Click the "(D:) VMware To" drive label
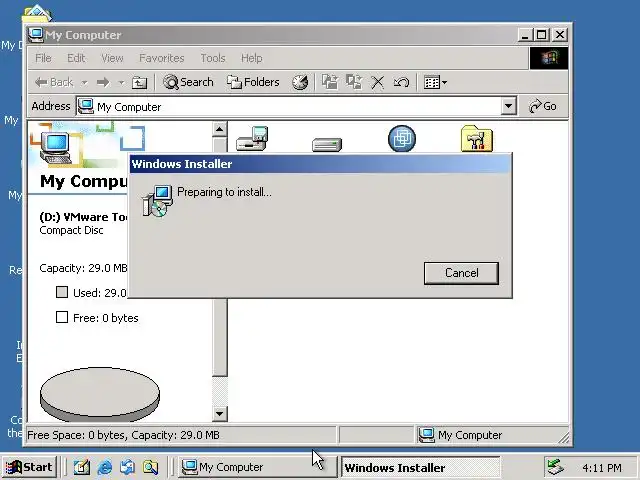Viewport: 640px width, 480px height. click(84, 217)
